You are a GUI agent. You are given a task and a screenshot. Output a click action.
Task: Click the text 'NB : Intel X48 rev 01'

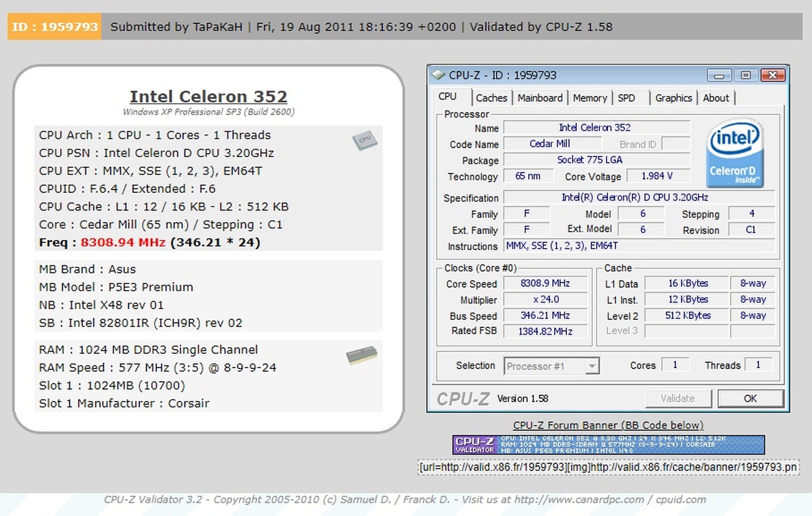(x=101, y=305)
